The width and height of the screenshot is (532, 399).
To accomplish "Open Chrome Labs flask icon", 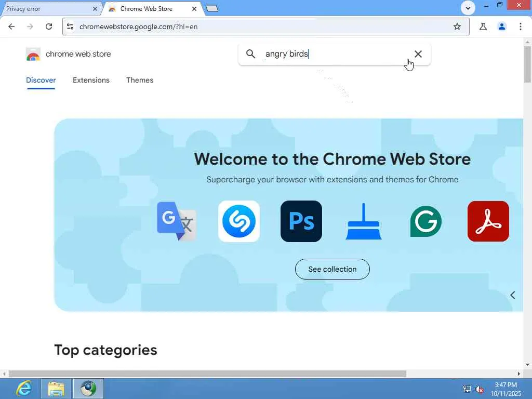I will tap(483, 26).
